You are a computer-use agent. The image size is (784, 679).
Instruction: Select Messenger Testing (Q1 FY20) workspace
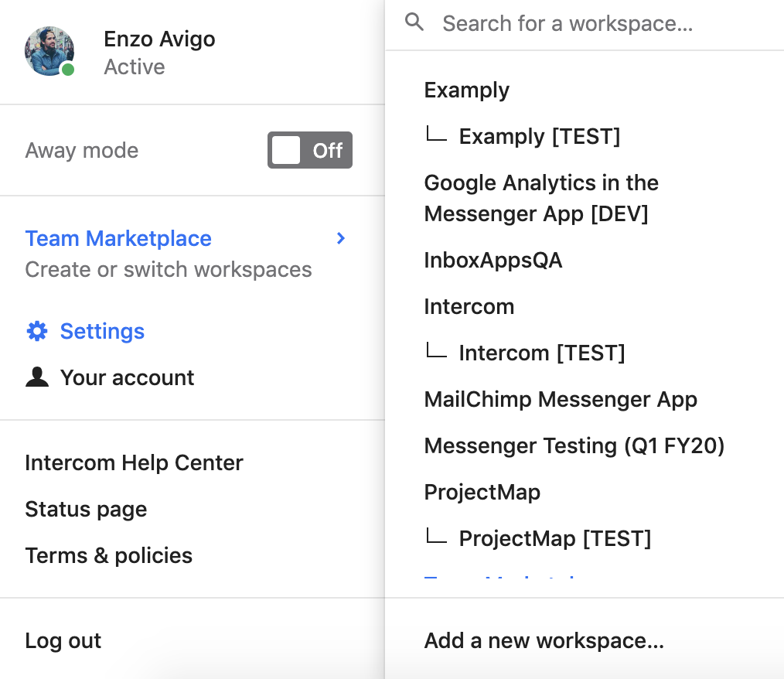tap(574, 446)
